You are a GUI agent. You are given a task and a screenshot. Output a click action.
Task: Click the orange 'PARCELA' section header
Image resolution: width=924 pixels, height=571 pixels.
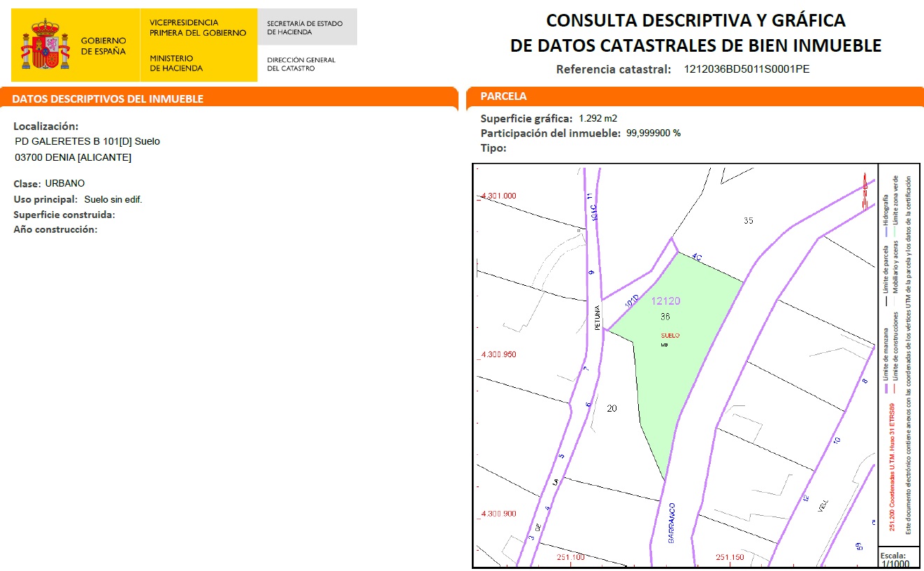point(504,96)
